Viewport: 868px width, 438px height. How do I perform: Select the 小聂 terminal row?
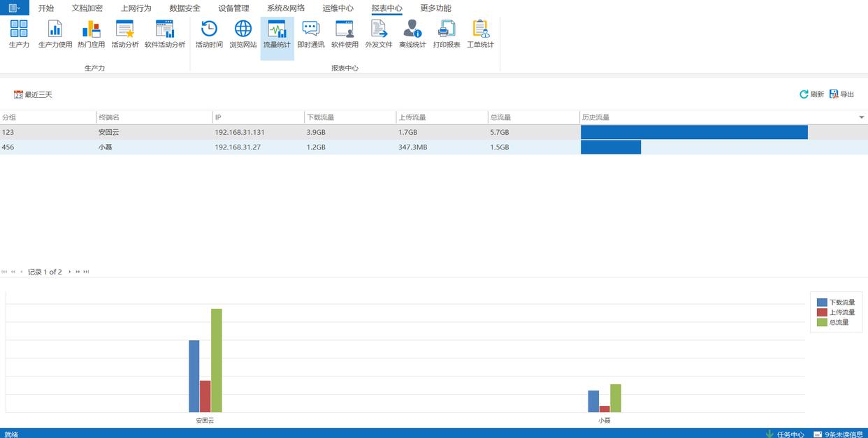(106, 147)
